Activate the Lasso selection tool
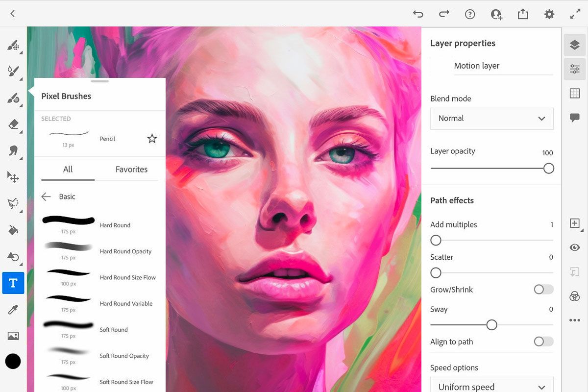Viewport: 588px width, 392px height. point(13,203)
